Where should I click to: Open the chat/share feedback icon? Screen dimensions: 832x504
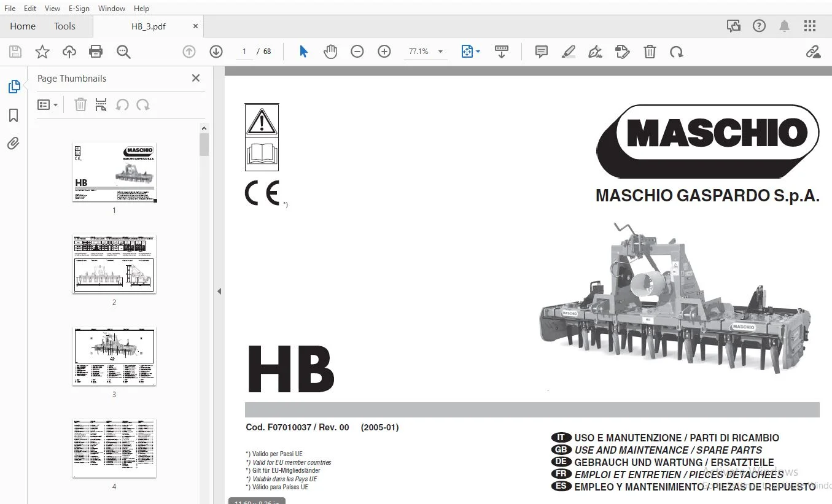coord(734,26)
